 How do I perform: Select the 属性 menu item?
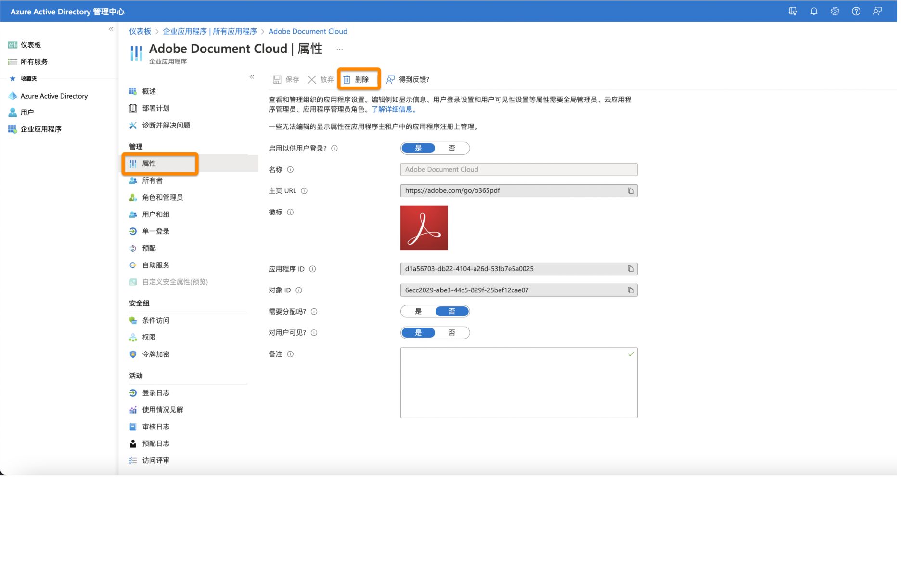pos(149,164)
